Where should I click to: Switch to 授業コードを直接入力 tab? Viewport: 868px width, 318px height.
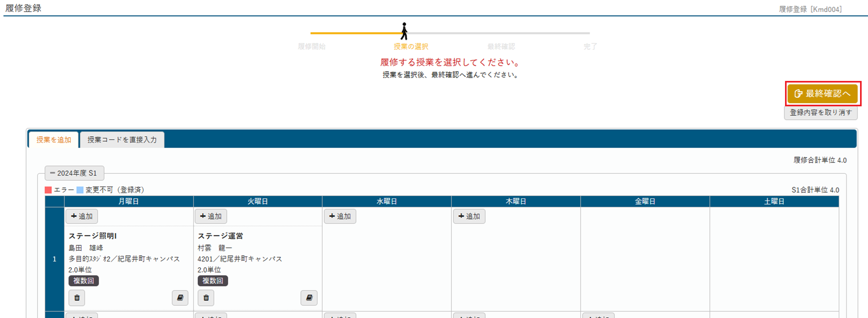click(122, 140)
